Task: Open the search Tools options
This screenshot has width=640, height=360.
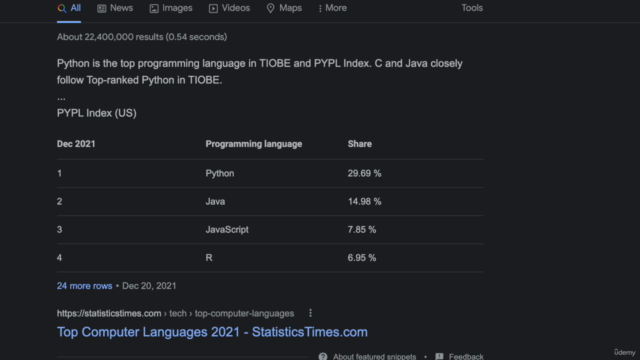Action: point(472,8)
